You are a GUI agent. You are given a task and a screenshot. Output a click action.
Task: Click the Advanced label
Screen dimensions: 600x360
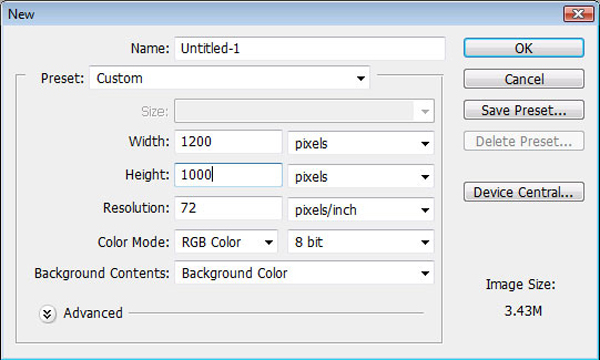point(93,313)
